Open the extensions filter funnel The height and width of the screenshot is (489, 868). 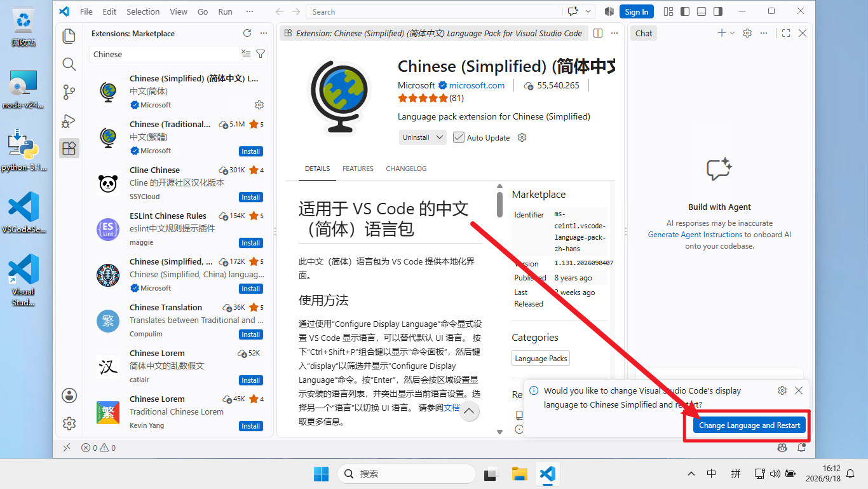(261, 54)
